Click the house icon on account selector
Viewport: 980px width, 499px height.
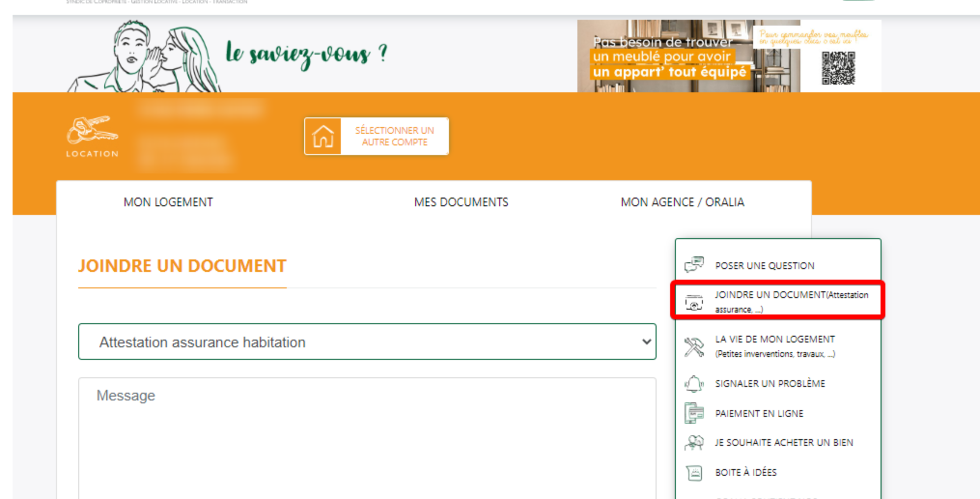click(x=323, y=136)
